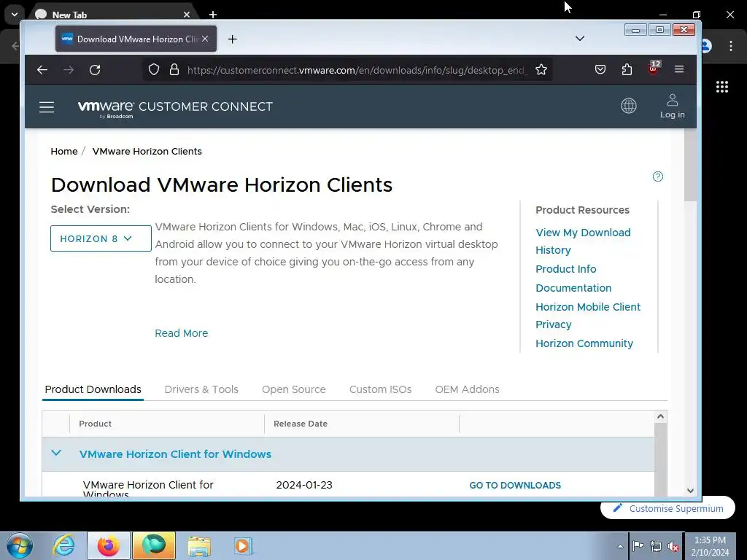Select the Product Downloads tab
The image size is (747, 560).
pyautogui.click(x=93, y=389)
